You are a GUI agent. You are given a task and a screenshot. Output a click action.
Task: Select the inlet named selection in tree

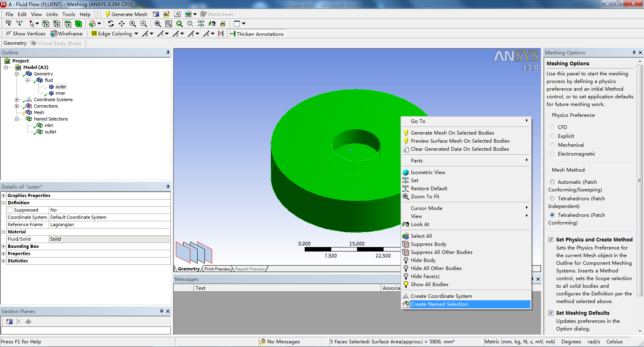pos(49,125)
